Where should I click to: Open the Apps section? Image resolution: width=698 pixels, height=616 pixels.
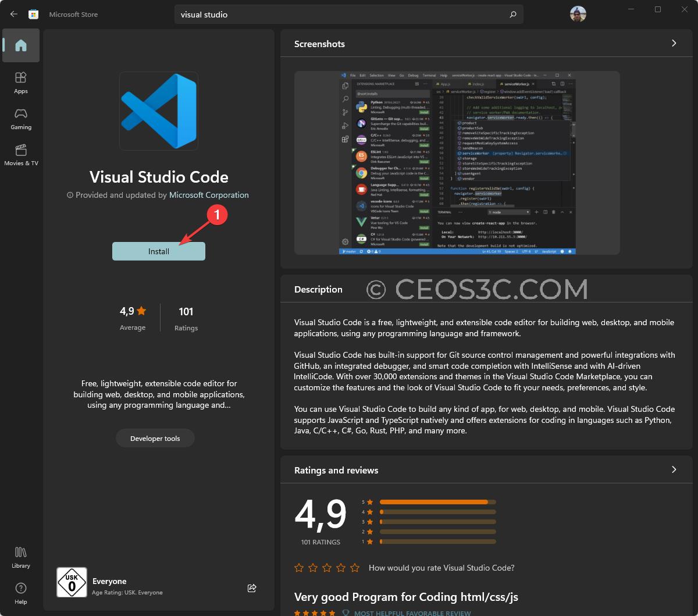coord(21,83)
